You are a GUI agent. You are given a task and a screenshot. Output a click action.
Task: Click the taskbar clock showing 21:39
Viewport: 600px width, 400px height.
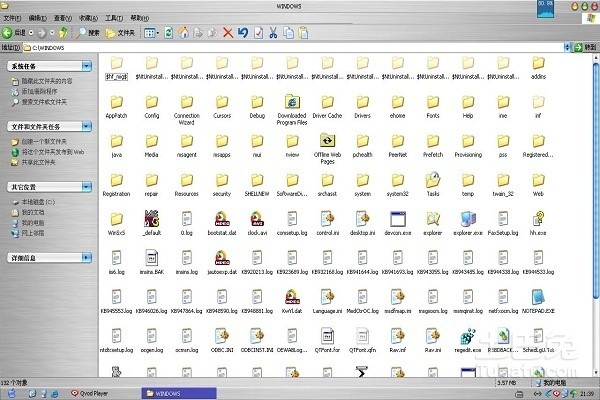click(587, 393)
